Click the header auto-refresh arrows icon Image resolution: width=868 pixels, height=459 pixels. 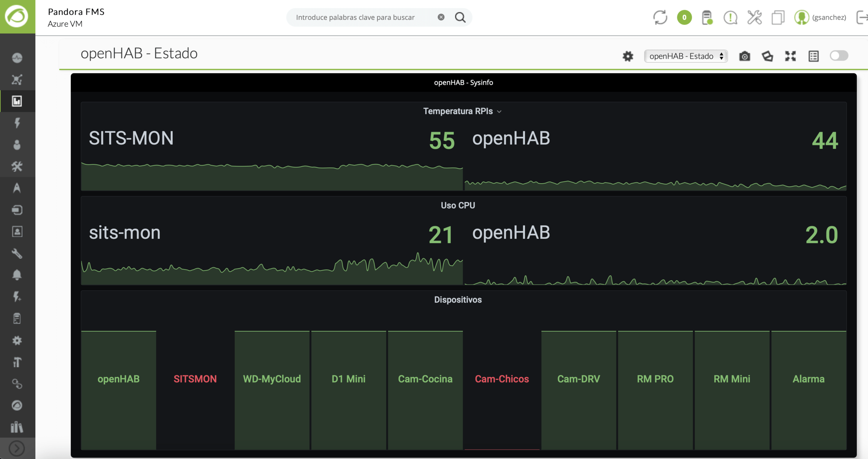coord(660,17)
